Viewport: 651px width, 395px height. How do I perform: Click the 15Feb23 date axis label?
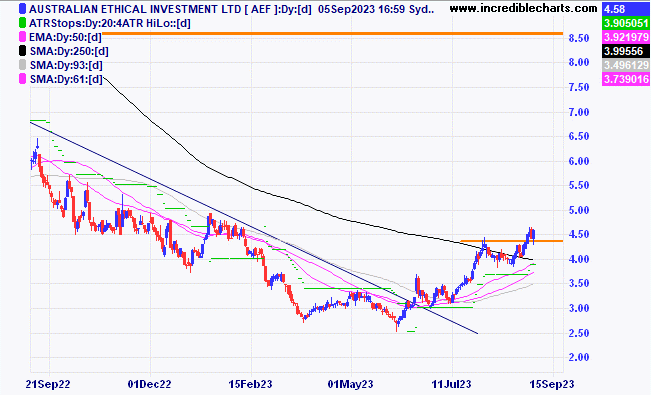pos(250,384)
